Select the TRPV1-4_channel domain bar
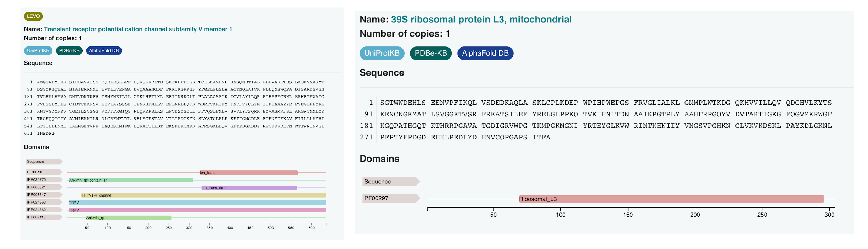 tap(203, 195)
